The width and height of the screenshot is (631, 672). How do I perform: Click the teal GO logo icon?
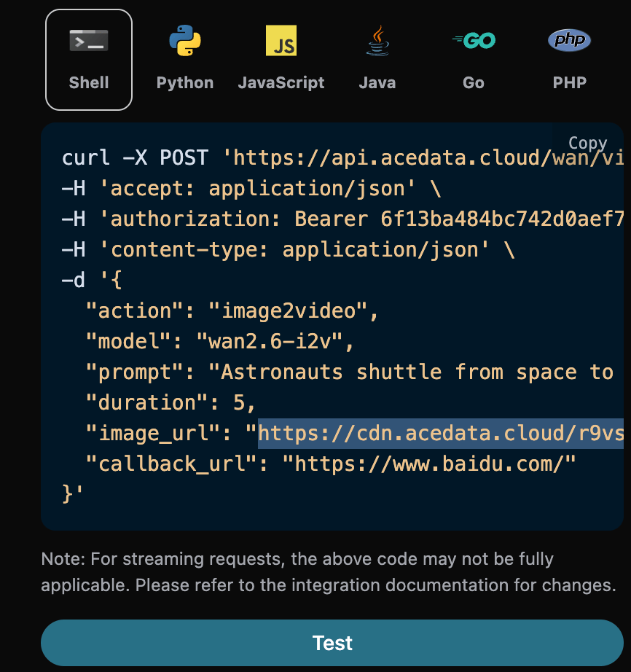473,41
